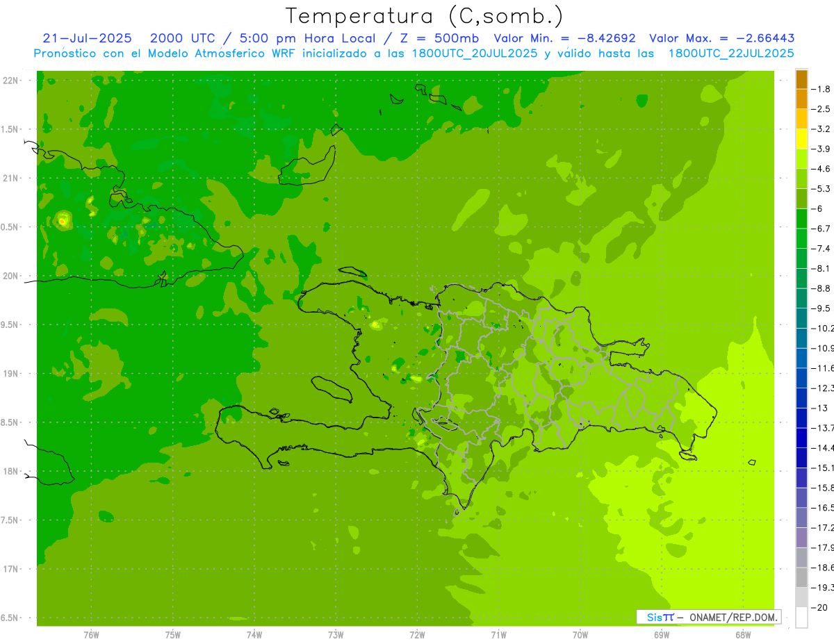
Task: Click the 'Temperatura (C,somb.)' title
Action: coord(425,17)
